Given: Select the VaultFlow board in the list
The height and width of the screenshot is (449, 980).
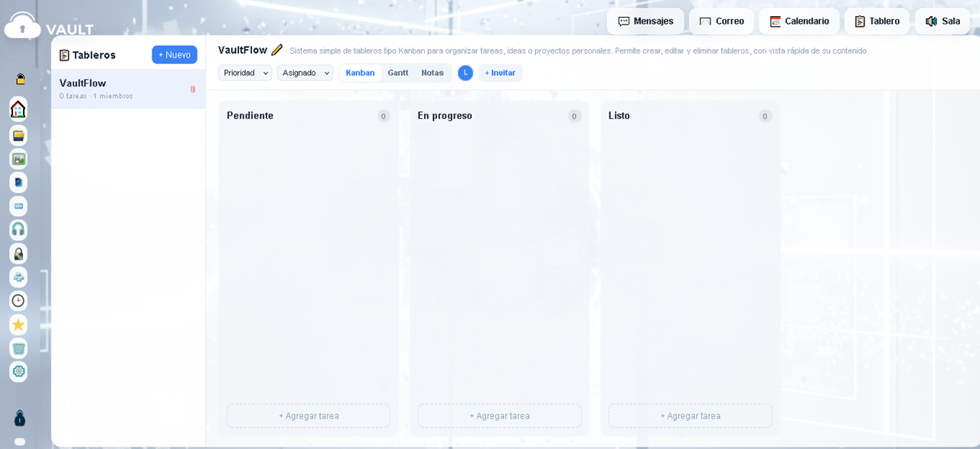Looking at the screenshot, I should (x=128, y=89).
